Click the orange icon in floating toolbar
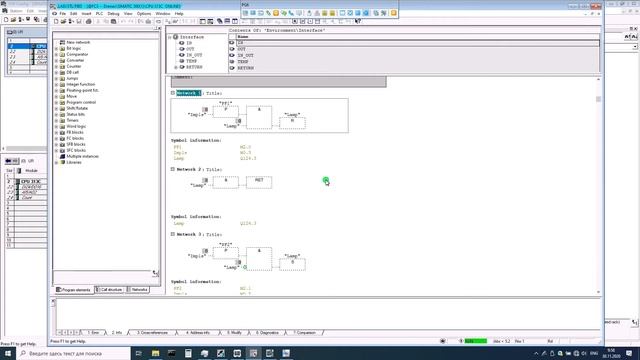 coord(276,13)
